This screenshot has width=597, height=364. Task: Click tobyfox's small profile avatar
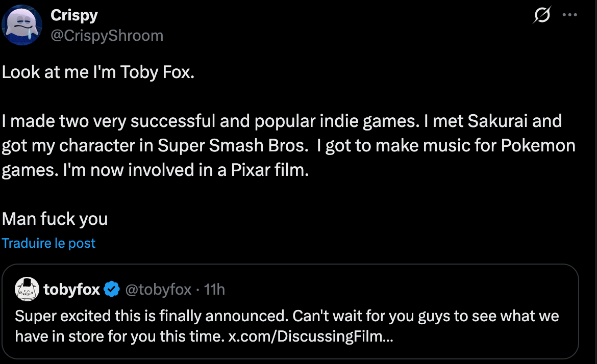click(x=27, y=290)
